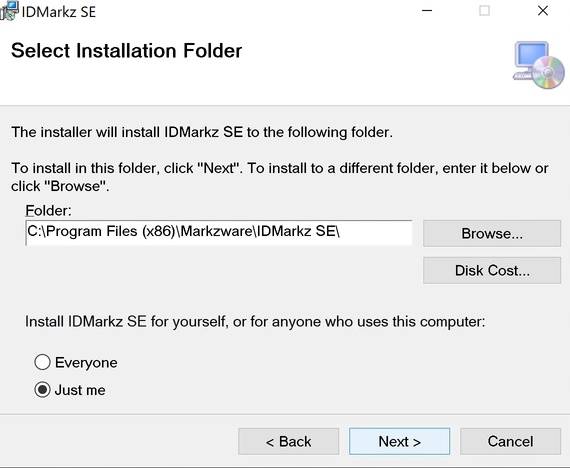Open the Disk Cost dialog
Screen dimensions: 570x468
tap(492, 270)
